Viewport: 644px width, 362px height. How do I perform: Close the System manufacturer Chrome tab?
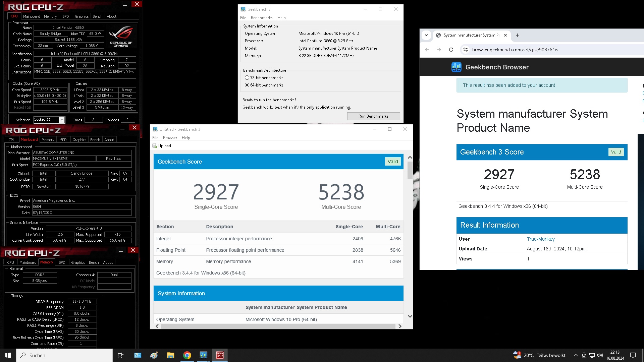pos(505,35)
